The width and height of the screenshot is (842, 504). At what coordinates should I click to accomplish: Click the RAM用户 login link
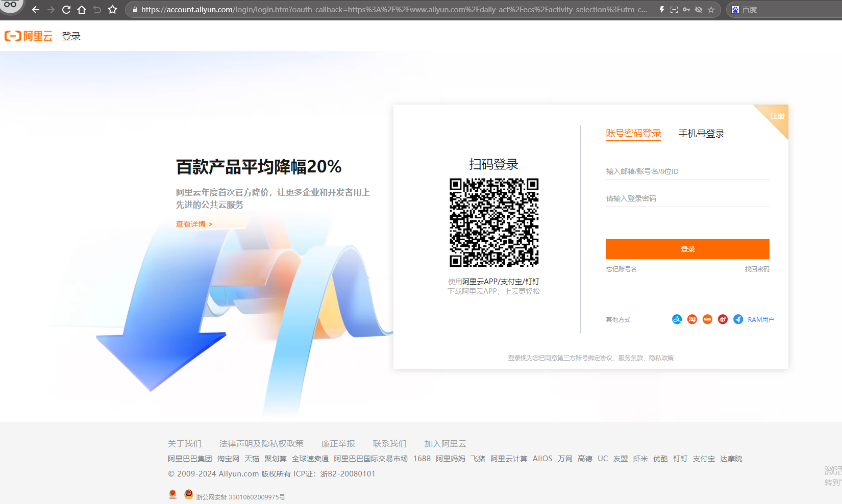coord(761,320)
